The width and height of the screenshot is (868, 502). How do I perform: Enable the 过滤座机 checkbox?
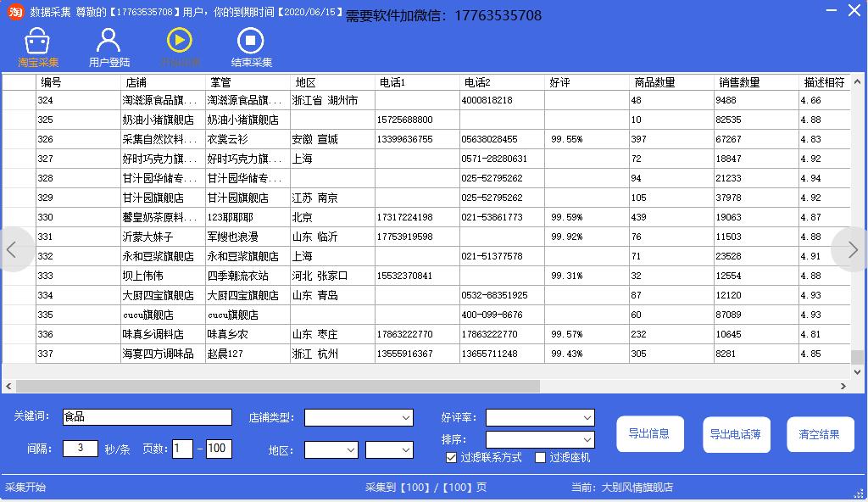tap(540, 458)
